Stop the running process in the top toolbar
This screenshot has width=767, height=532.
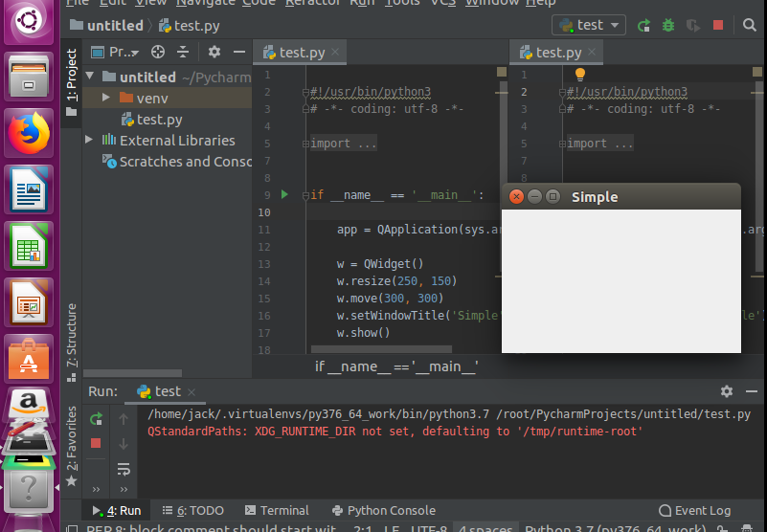point(718,25)
